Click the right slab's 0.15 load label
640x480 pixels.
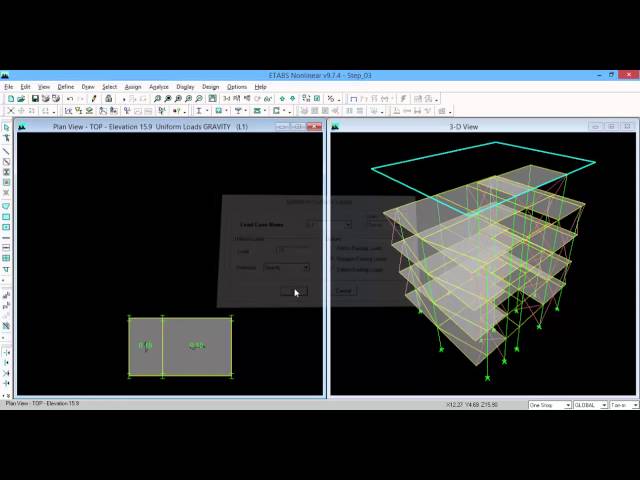197,346
